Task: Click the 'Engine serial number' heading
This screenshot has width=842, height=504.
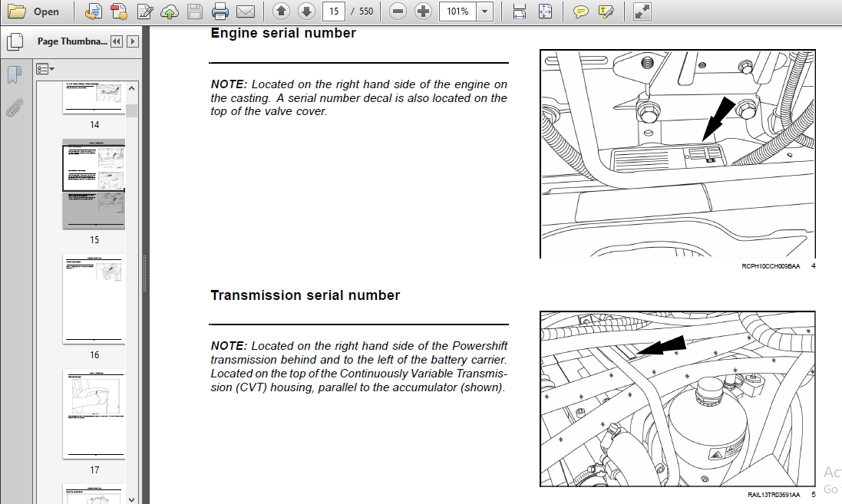Action: pyautogui.click(x=283, y=33)
